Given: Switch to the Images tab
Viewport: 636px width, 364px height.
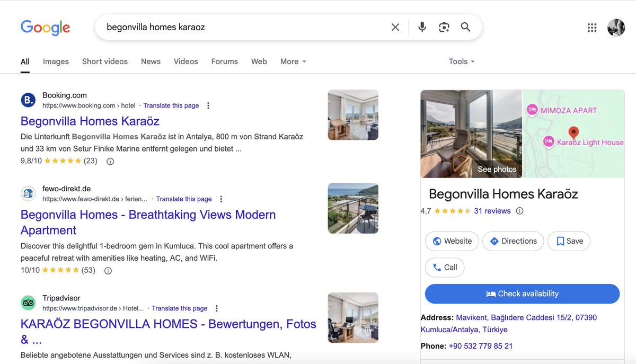Looking at the screenshot, I should (56, 61).
